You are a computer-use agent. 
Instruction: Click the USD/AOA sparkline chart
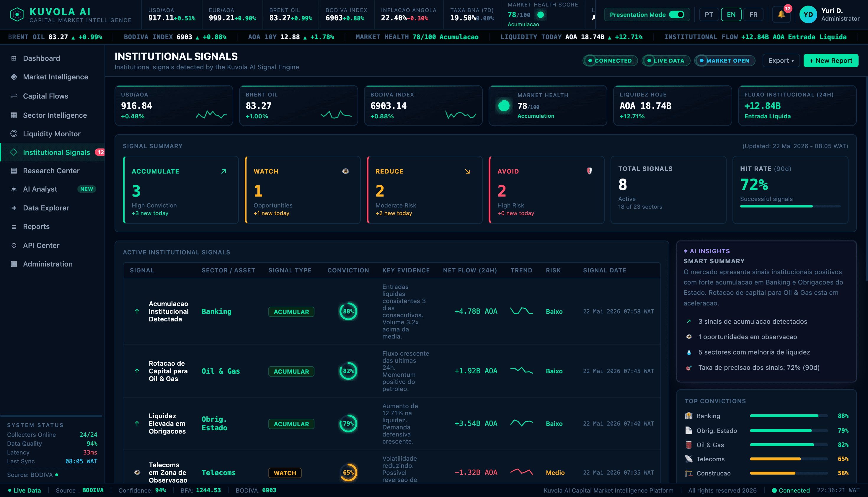coord(211,115)
